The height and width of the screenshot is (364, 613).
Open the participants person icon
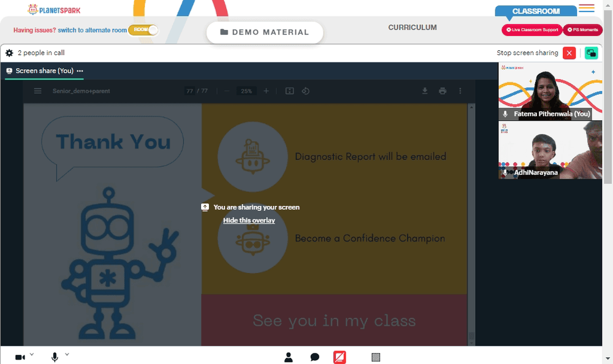(x=289, y=357)
